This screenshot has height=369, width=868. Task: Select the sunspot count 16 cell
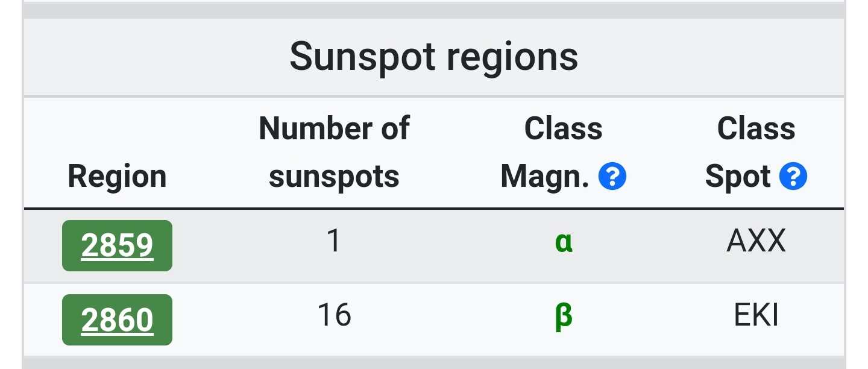tap(334, 316)
